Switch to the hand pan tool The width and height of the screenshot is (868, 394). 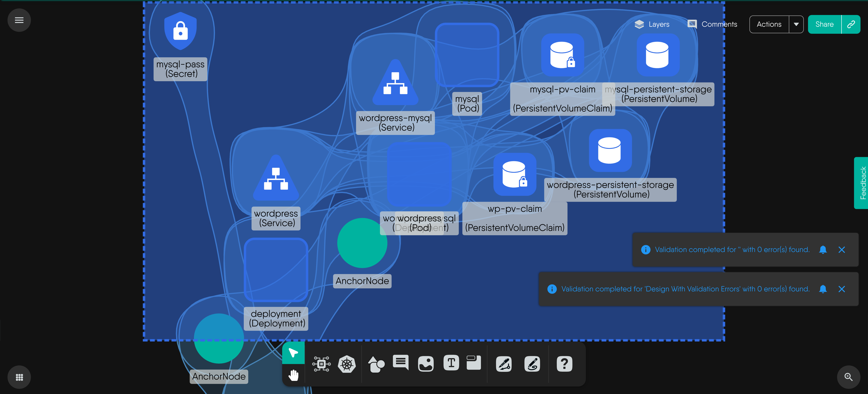(293, 375)
